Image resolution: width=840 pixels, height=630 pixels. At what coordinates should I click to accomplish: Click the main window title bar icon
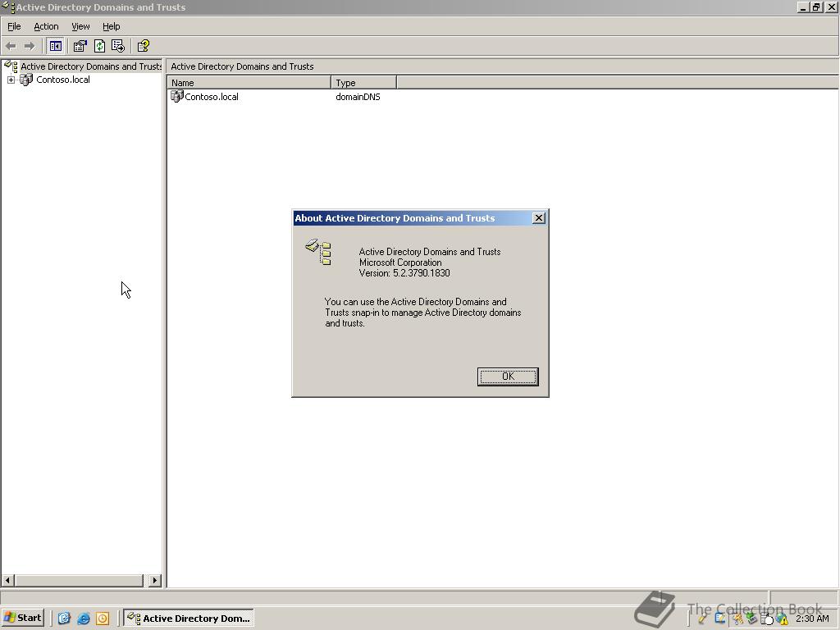tap(8, 7)
